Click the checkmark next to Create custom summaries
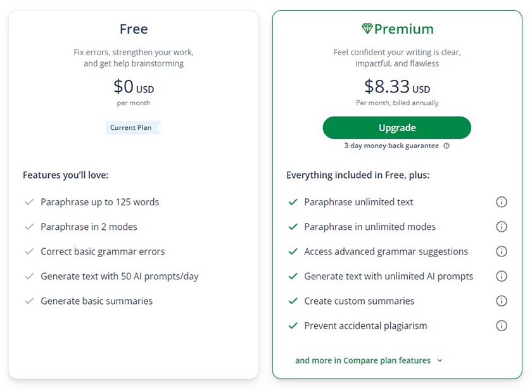This screenshot has height=392, width=532. click(293, 301)
